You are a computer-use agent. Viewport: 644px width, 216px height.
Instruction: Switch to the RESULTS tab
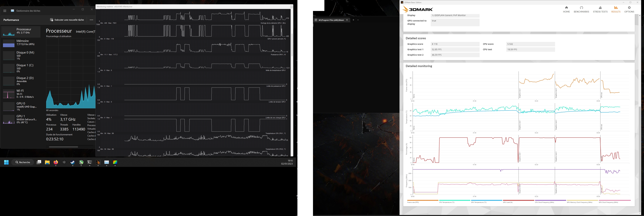click(x=616, y=10)
